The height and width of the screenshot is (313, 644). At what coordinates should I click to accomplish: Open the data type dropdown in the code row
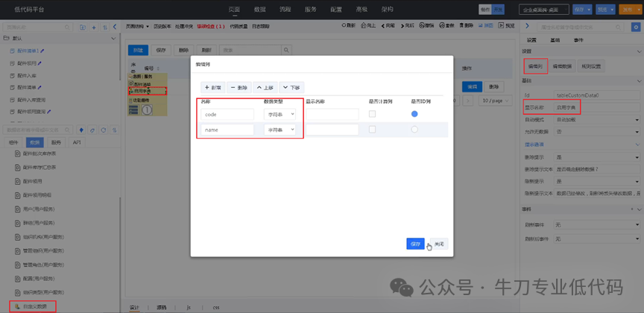tap(280, 115)
